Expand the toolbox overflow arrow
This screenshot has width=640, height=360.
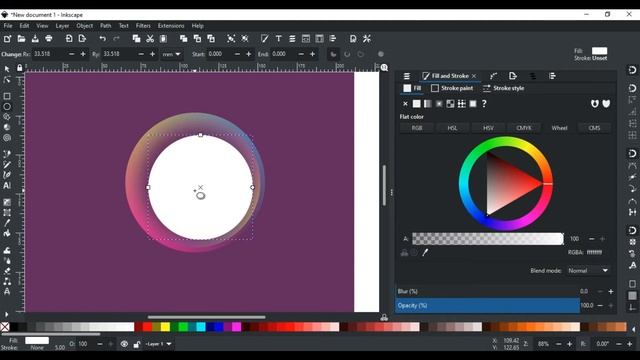pos(6,314)
